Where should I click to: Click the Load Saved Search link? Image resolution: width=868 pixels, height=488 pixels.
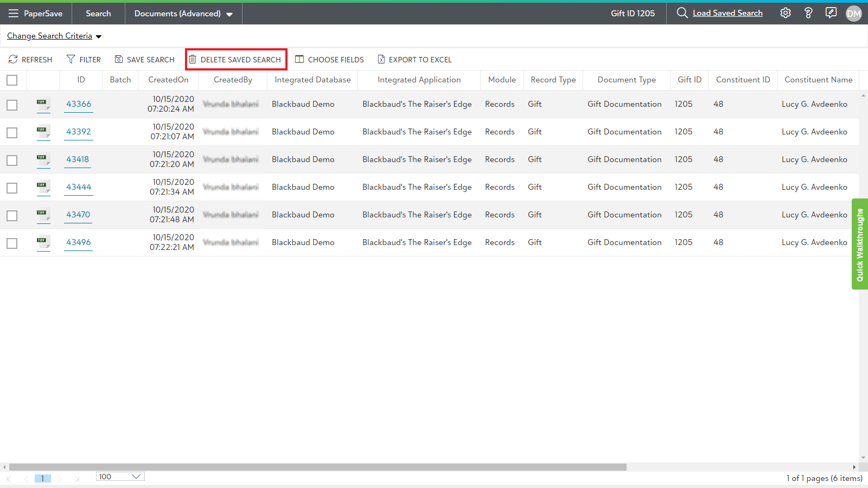click(727, 13)
